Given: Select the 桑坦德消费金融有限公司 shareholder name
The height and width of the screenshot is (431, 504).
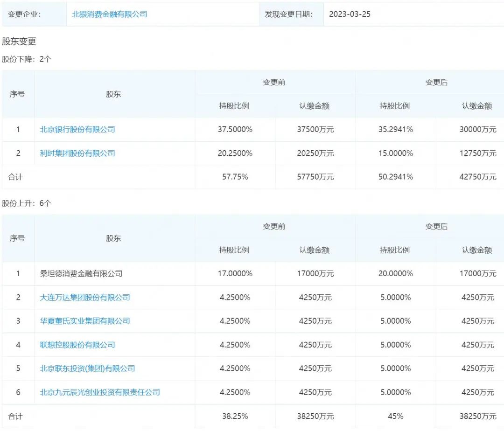Looking at the screenshot, I should [81, 274].
